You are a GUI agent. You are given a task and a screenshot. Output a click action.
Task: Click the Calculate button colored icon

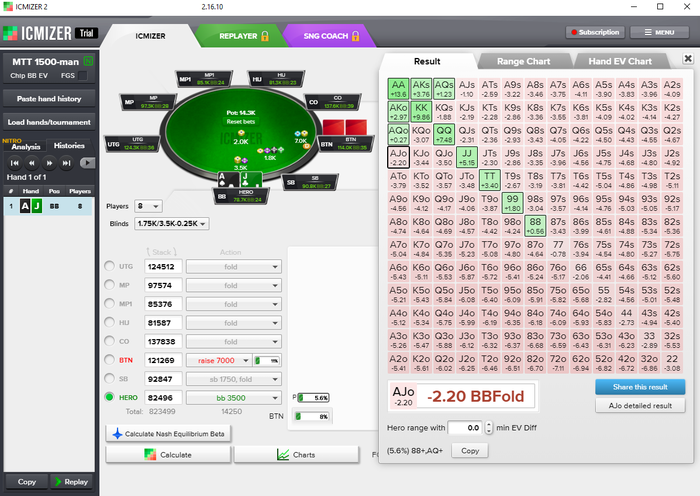pos(150,454)
